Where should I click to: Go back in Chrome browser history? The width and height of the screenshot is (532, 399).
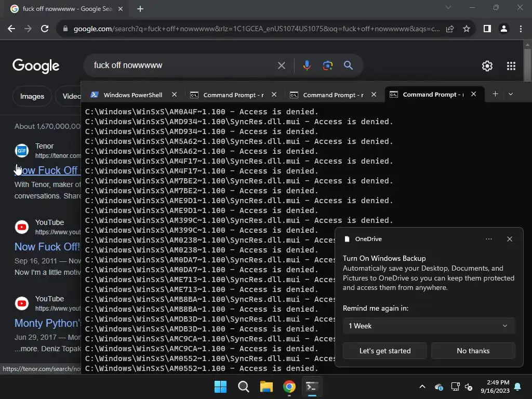[x=11, y=29]
